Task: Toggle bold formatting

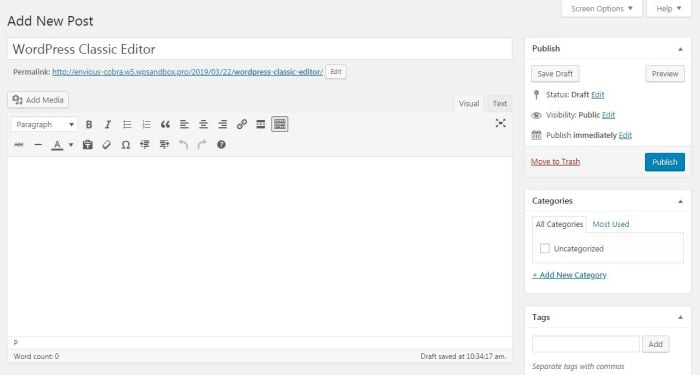Action: click(89, 125)
